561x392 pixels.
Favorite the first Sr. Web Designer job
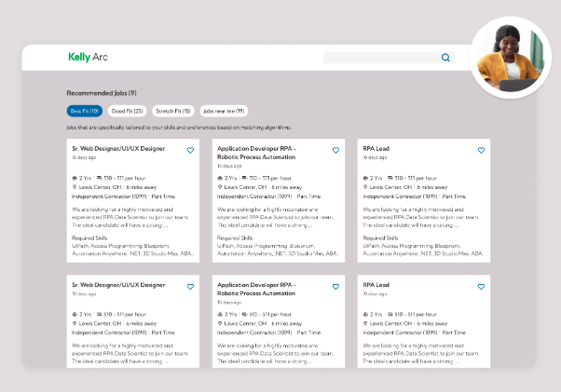(x=190, y=150)
